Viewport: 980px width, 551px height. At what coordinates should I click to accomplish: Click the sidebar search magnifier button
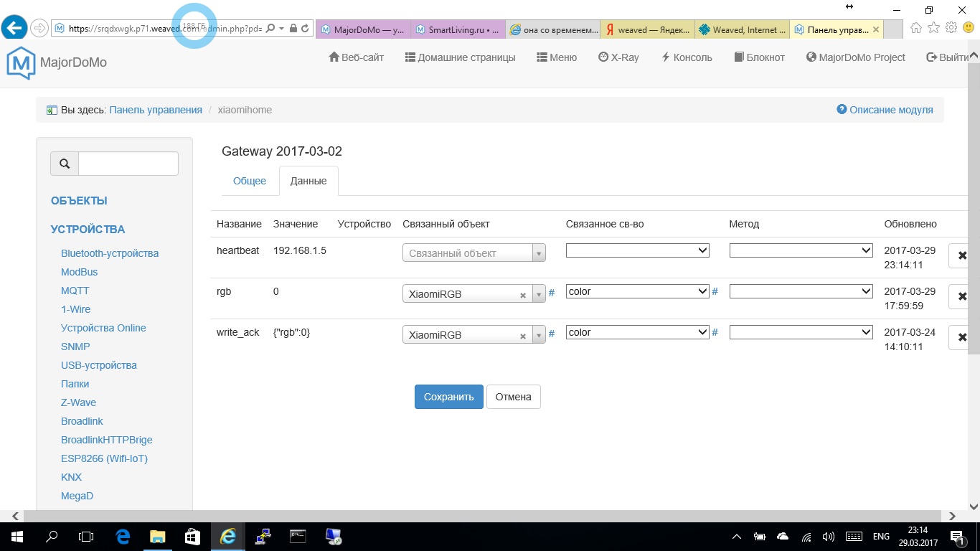click(65, 164)
